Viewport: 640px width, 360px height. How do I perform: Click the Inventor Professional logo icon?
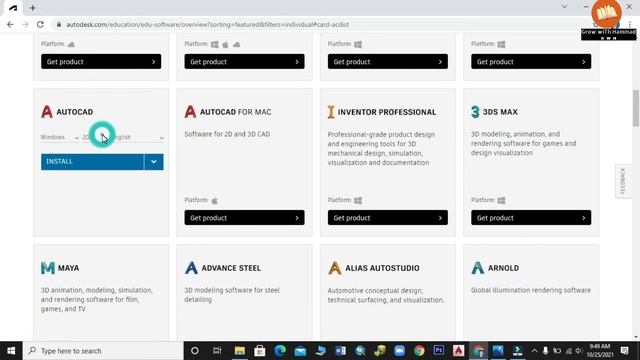click(x=331, y=112)
